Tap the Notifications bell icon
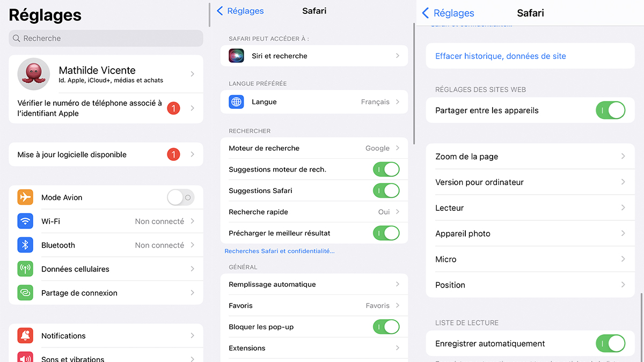This screenshot has height=362, width=644. 25,336
